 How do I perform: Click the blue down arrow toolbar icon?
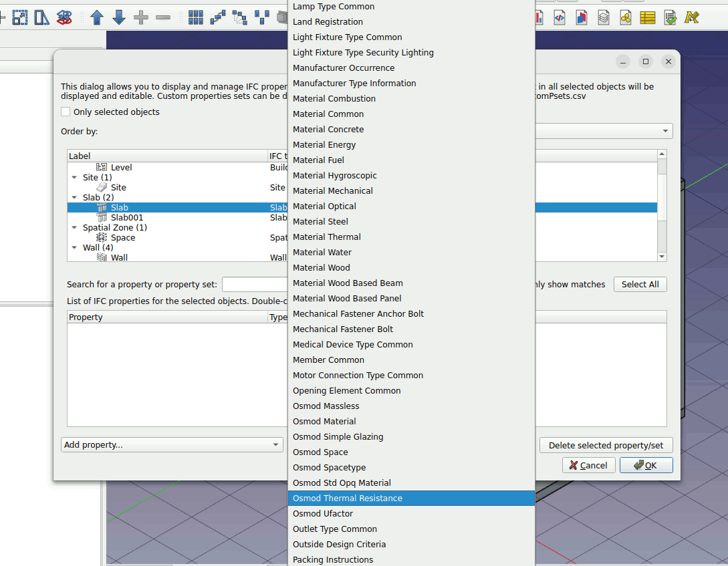[x=119, y=17]
